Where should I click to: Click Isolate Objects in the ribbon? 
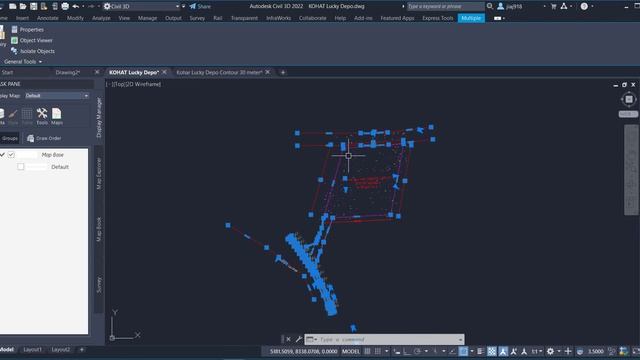pos(33,51)
